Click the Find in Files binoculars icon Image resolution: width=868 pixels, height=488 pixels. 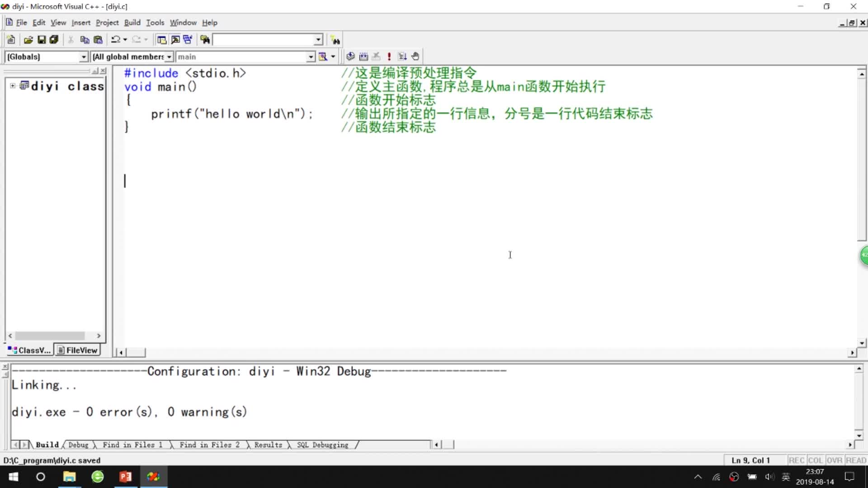point(205,40)
